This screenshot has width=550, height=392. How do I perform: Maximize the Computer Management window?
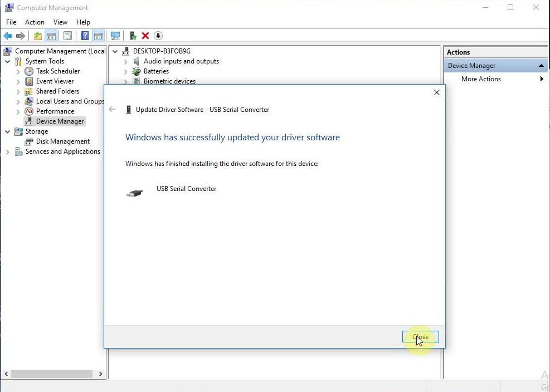pos(510,7)
